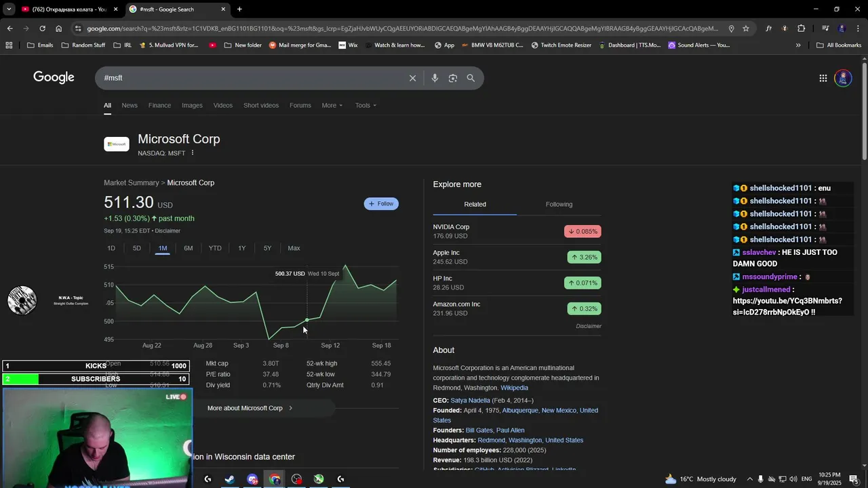Search by image with the Lens icon

[x=453, y=78]
